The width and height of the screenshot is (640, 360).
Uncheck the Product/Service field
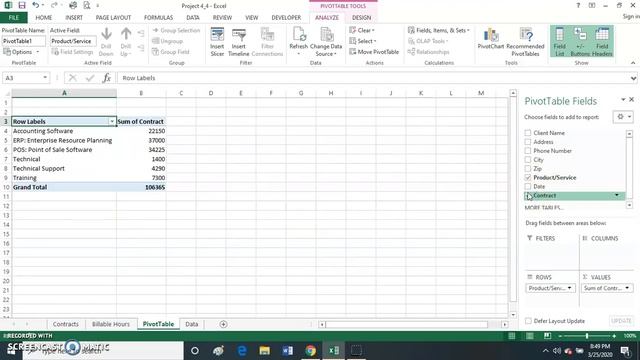click(528, 178)
